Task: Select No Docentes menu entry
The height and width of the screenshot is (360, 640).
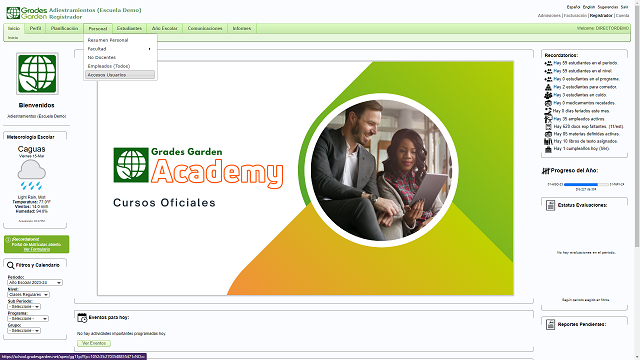Action: (120, 58)
